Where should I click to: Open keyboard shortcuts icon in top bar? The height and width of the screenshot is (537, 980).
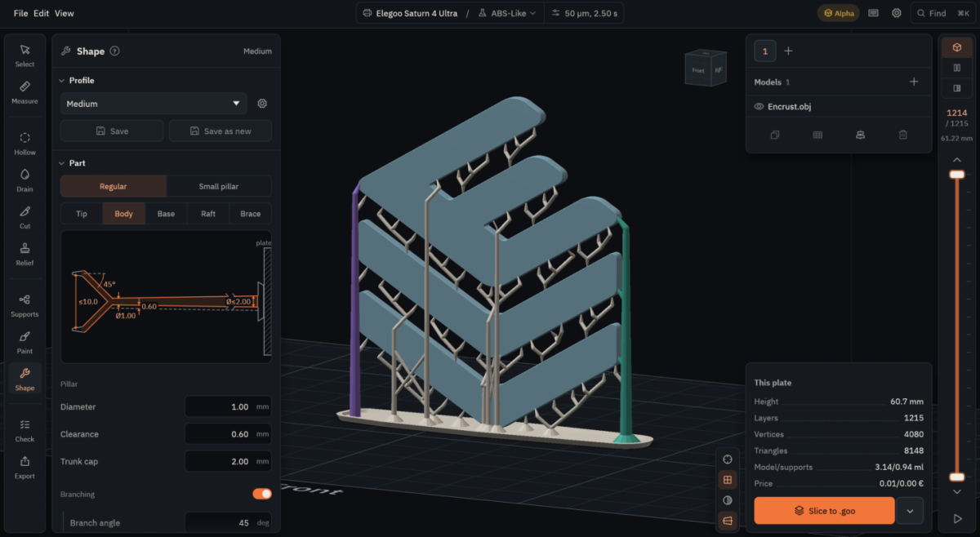tap(874, 13)
